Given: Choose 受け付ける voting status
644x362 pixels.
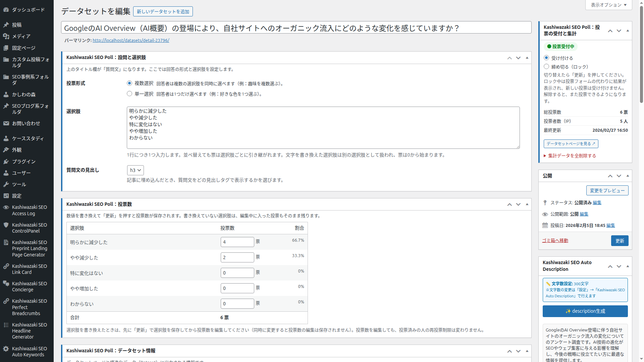Looking at the screenshot, I should pos(546,58).
